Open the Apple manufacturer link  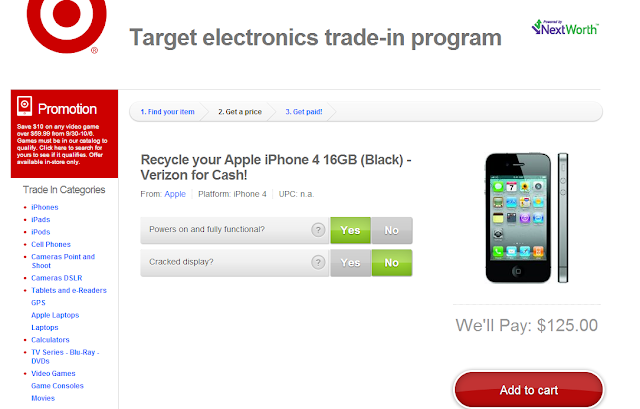click(x=175, y=194)
